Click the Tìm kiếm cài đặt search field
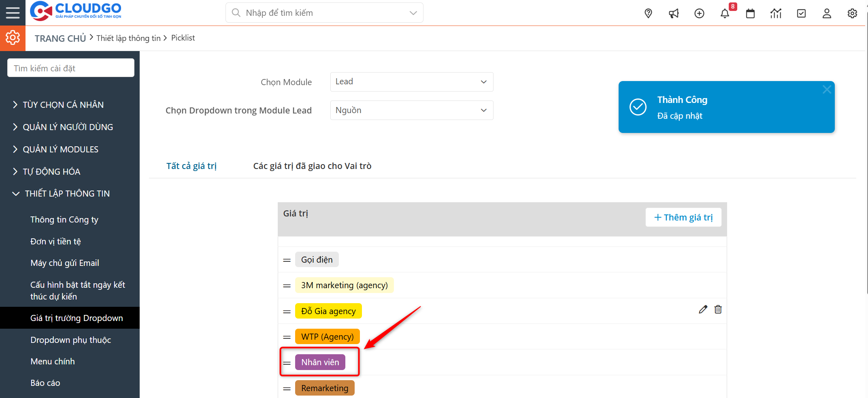The image size is (868, 398). pyautogui.click(x=70, y=67)
